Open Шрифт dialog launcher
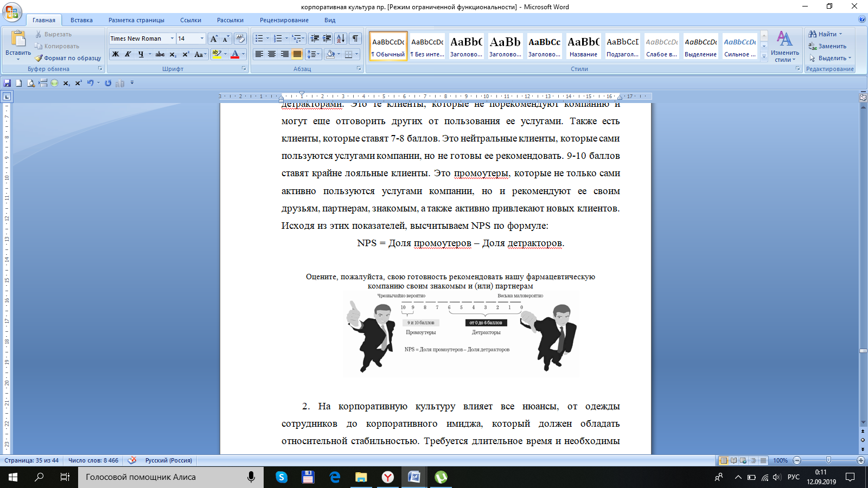 point(244,69)
